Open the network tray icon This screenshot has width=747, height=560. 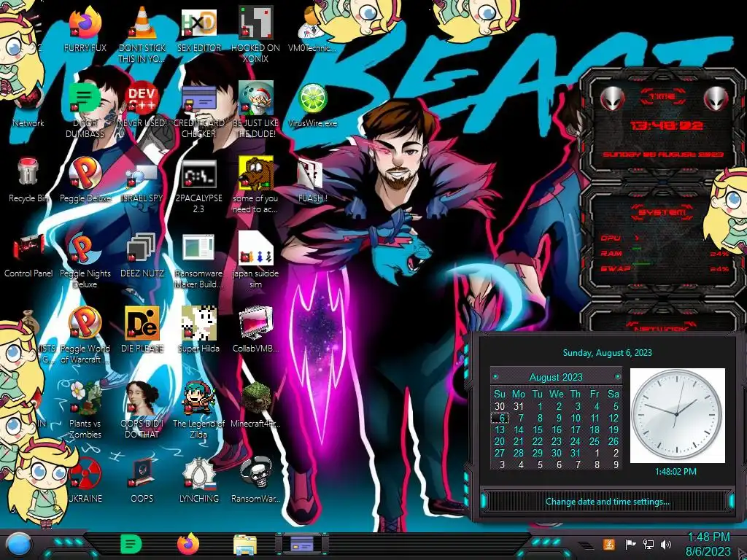coord(649,544)
